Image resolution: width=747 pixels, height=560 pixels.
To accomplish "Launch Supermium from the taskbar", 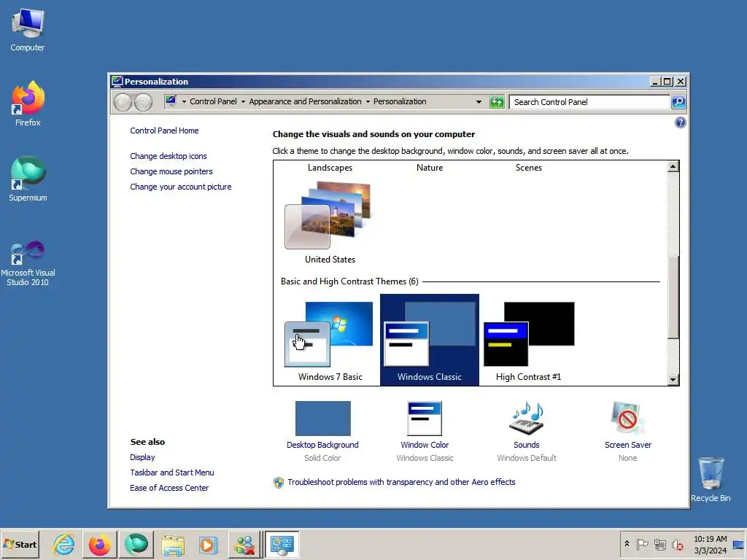I will click(x=136, y=544).
